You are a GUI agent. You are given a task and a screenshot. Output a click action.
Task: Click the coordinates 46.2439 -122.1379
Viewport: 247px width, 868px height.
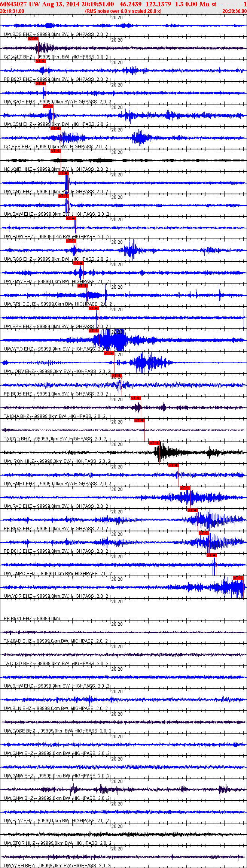(145, 4)
